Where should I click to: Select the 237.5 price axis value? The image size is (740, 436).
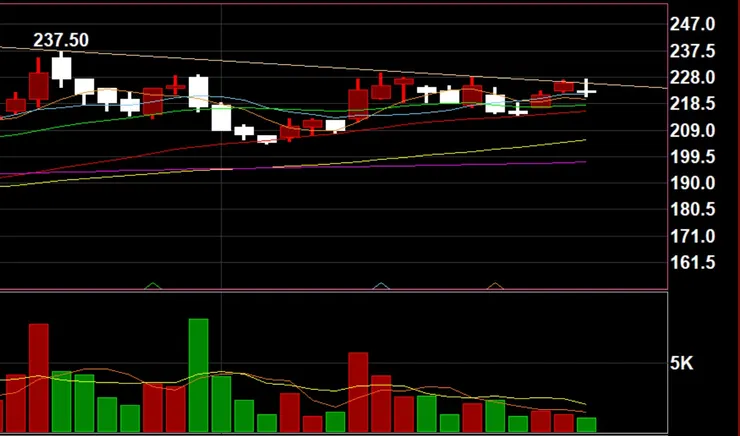point(692,51)
